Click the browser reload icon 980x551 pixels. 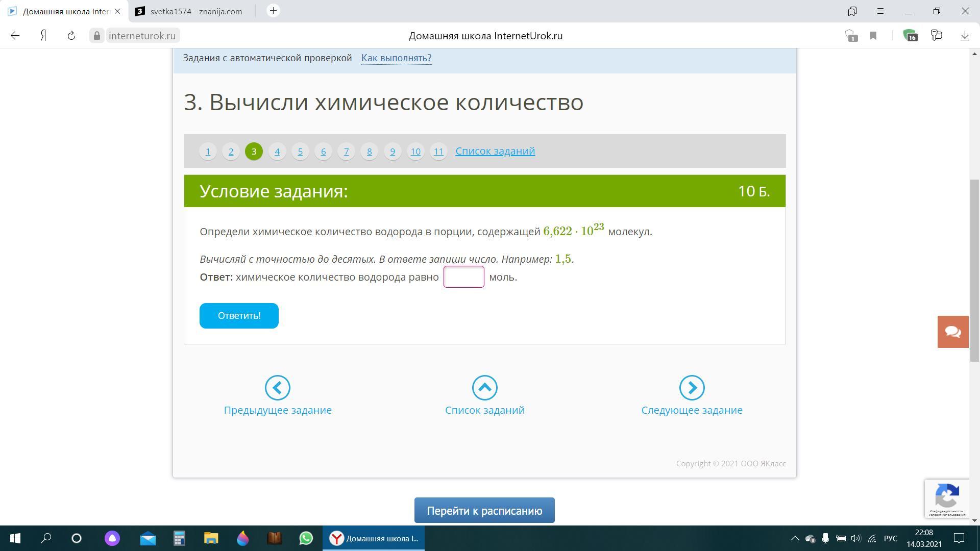(x=71, y=36)
